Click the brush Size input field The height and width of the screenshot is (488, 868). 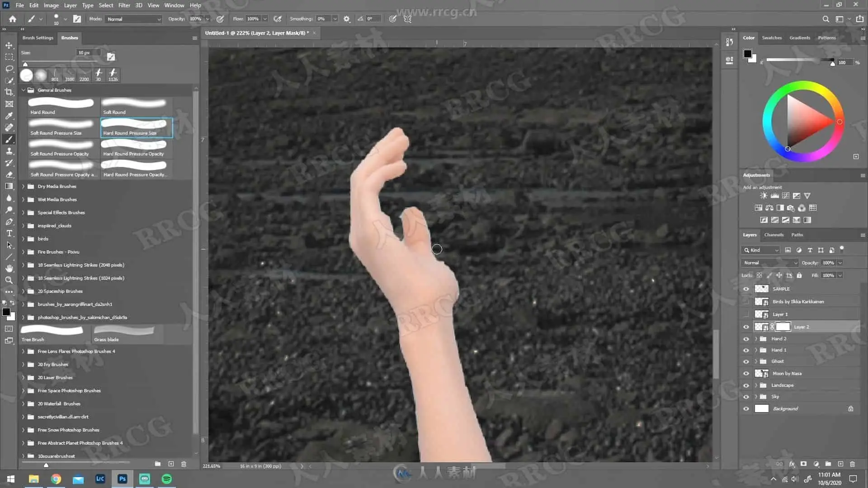(x=89, y=52)
